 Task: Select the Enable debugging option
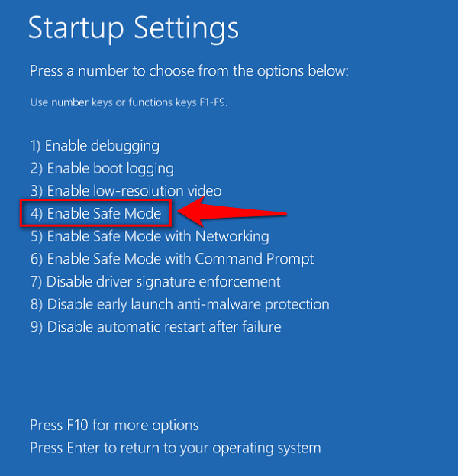pyautogui.click(x=95, y=145)
